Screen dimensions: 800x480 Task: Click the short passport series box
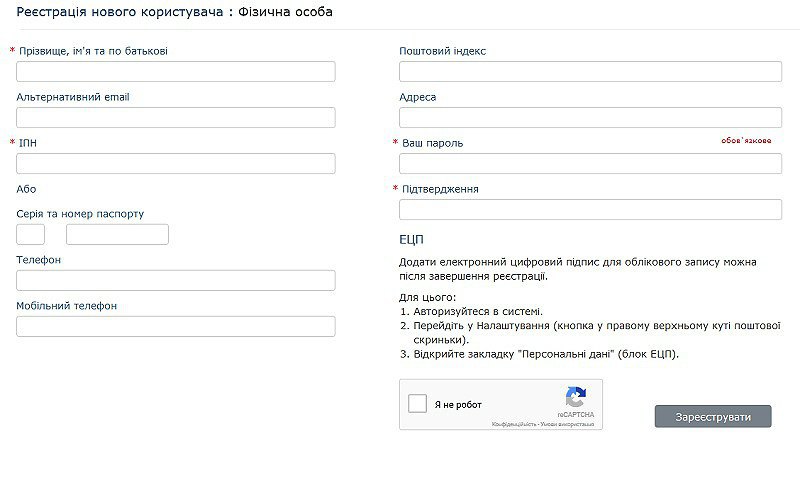(x=31, y=235)
